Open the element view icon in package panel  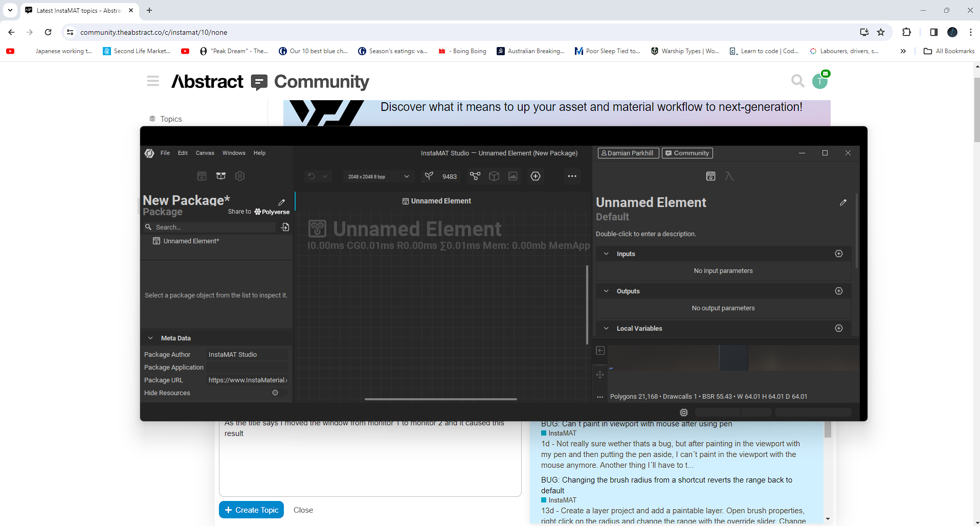202,176
